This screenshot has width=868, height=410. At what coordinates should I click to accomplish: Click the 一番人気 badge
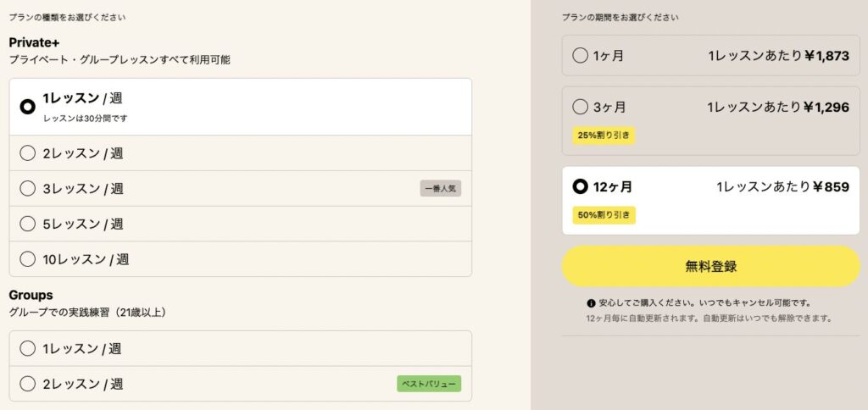pyautogui.click(x=441, y=189)
